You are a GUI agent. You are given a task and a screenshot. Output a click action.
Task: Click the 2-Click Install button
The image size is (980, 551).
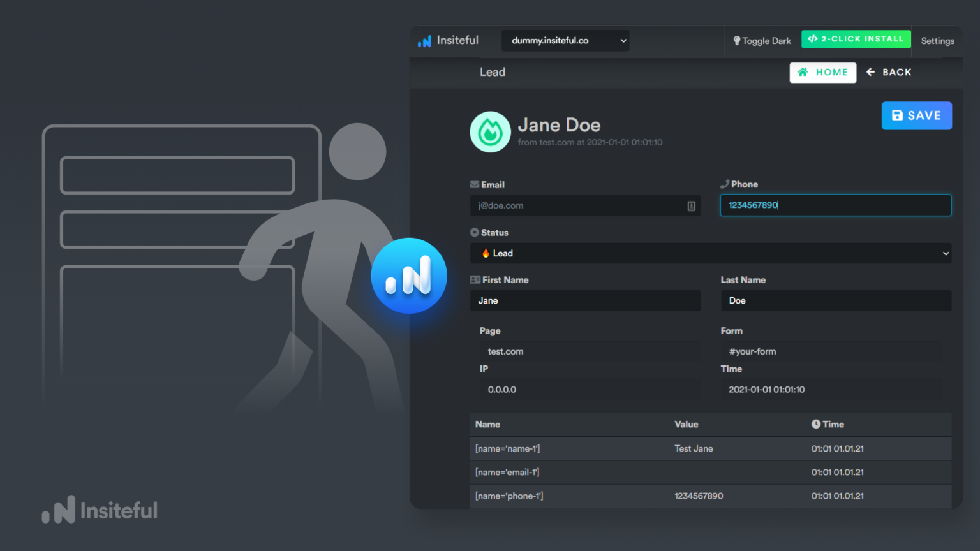click(x=856, y=39)
